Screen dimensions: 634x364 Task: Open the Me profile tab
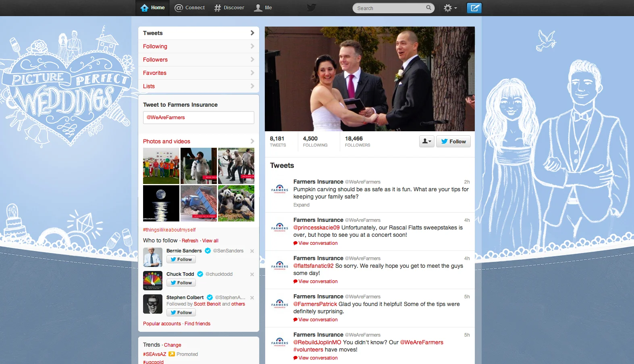tap(263, 8)
